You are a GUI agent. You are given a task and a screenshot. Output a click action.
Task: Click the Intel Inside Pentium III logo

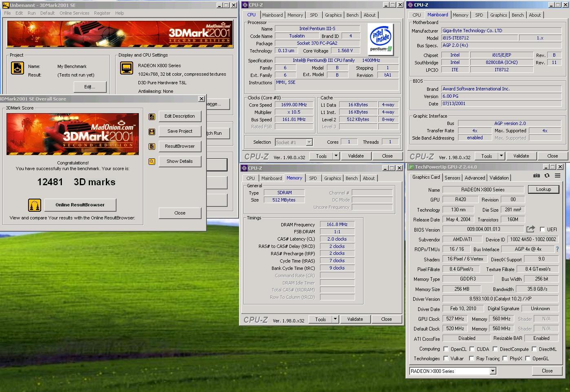point(381,39)
